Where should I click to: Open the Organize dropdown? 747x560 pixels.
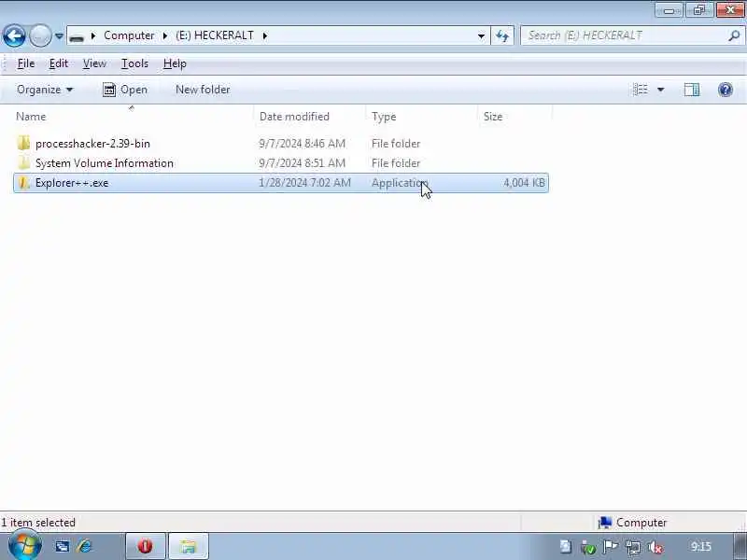point(45,90)
